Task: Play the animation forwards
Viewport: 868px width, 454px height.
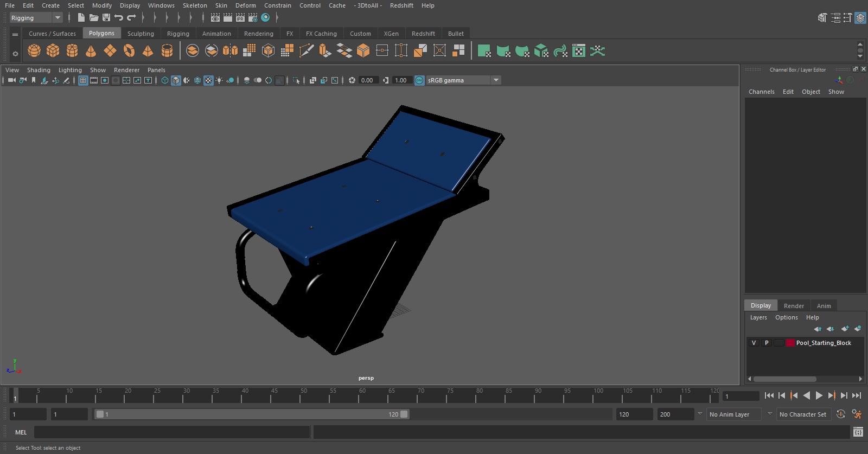Action: tap(819, 395)
